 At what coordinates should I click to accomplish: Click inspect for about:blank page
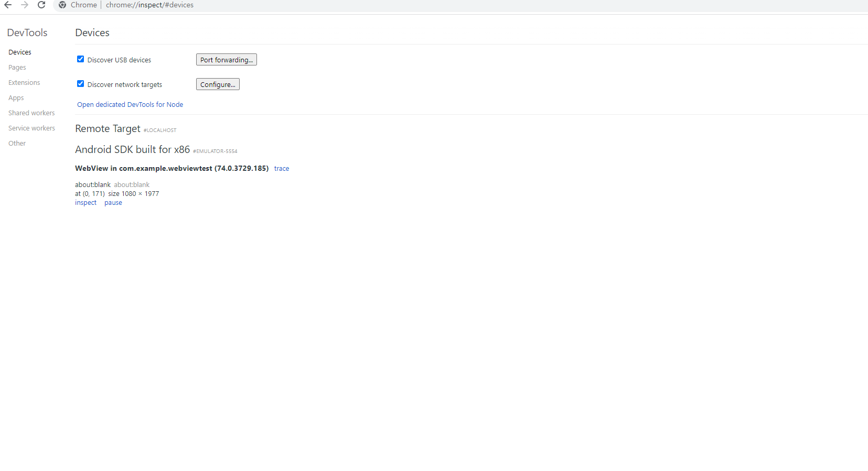pyautogui.click(x=85, y=203)
